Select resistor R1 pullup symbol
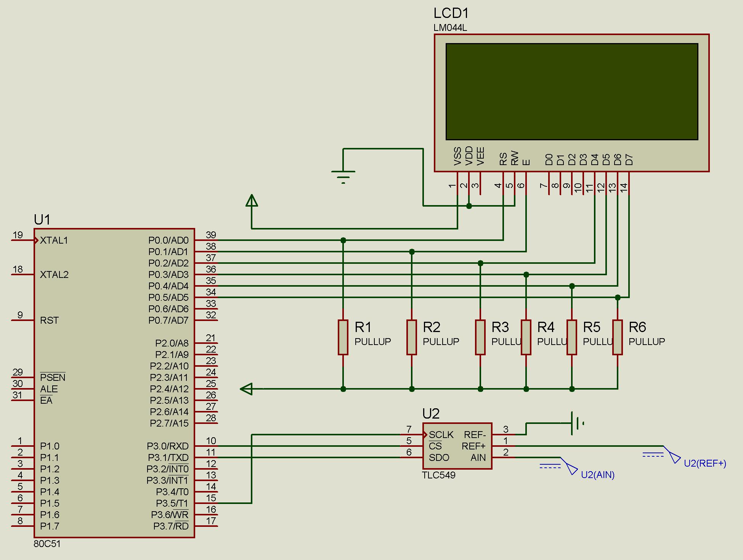Viewport: 743px width, 560px height. coord(343,337)
